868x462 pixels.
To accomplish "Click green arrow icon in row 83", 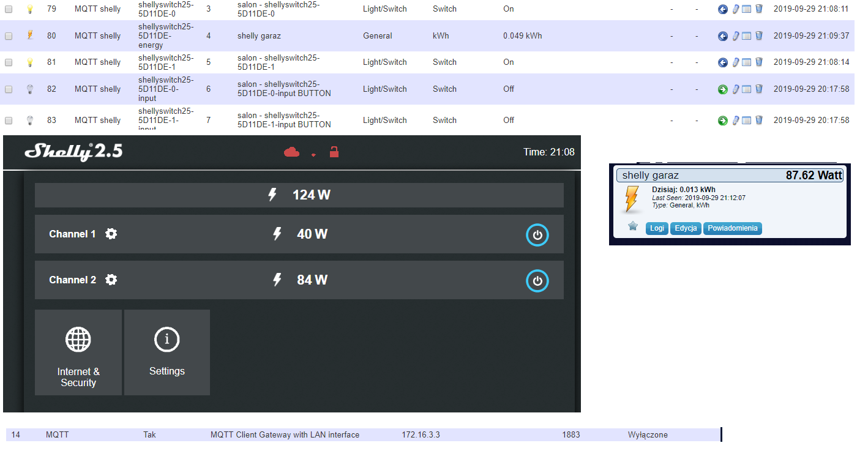I will (x=723, y=121).
